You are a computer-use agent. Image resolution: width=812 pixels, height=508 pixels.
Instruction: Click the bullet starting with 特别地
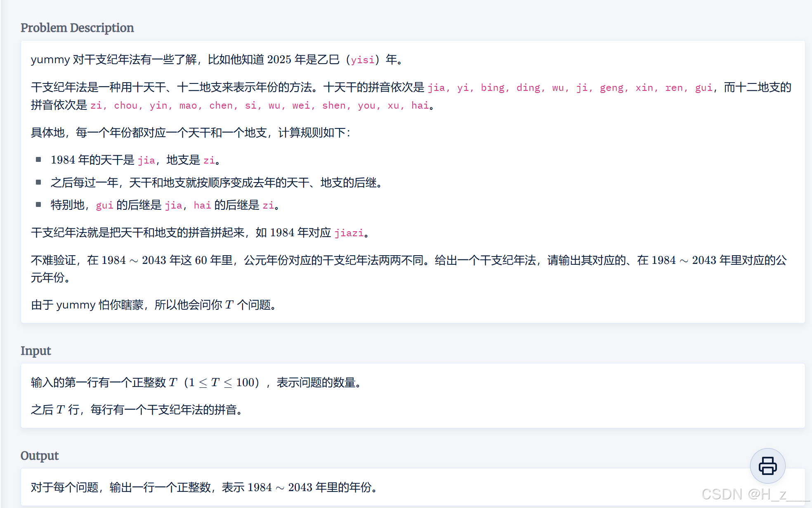click(165, 205)
